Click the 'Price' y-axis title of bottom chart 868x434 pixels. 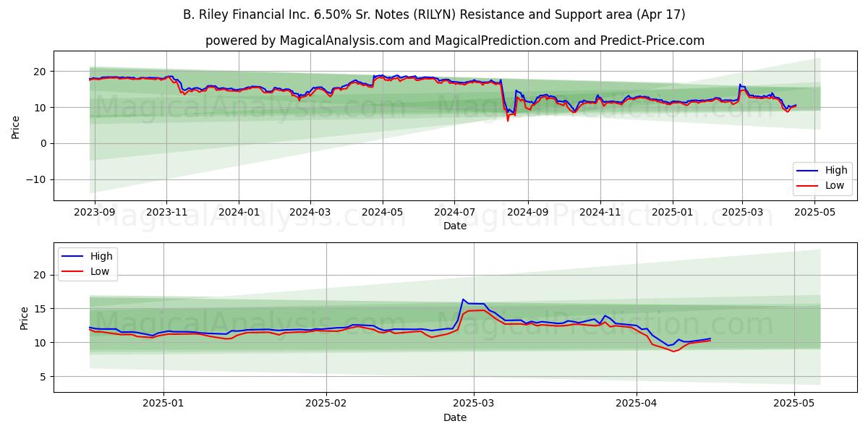point(24,318)
